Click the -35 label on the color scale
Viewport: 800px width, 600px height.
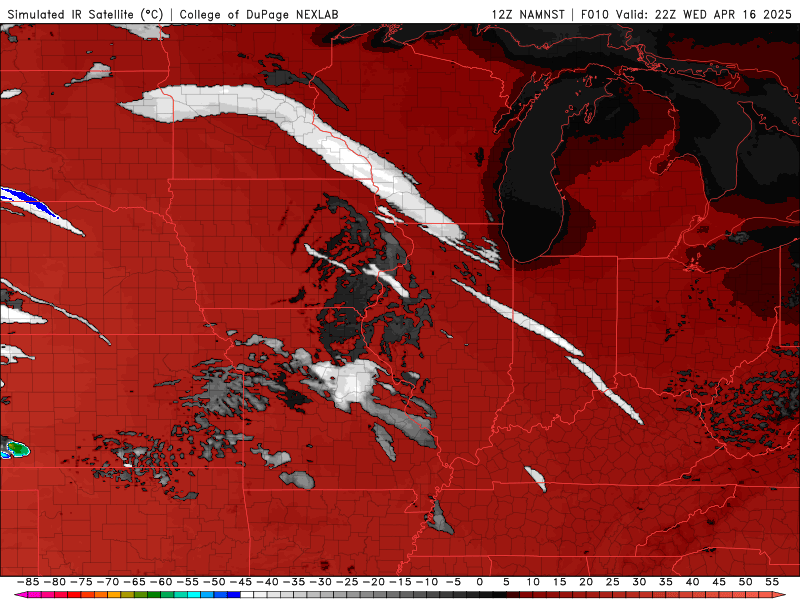coord(294,582)
